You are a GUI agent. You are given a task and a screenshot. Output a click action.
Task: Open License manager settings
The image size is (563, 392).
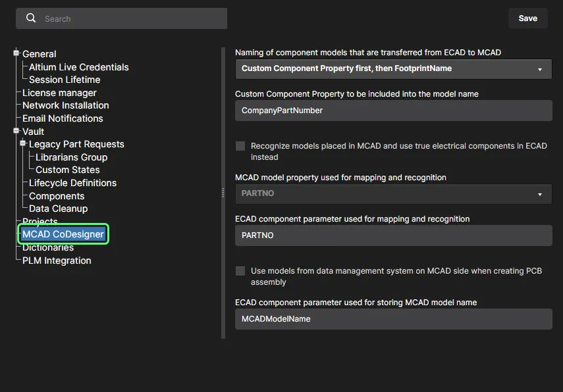(x=59, y=93)
